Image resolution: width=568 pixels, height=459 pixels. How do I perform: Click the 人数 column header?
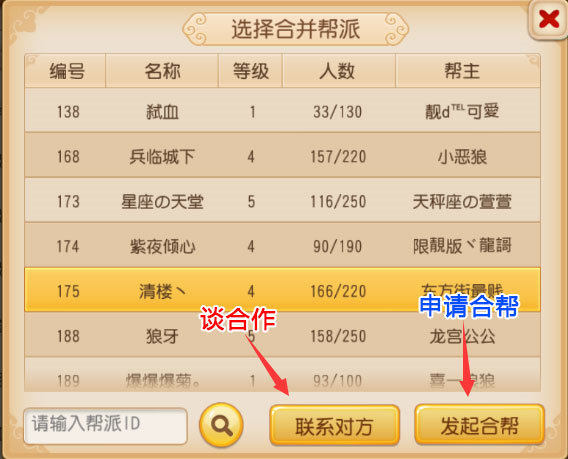[339, 71]
